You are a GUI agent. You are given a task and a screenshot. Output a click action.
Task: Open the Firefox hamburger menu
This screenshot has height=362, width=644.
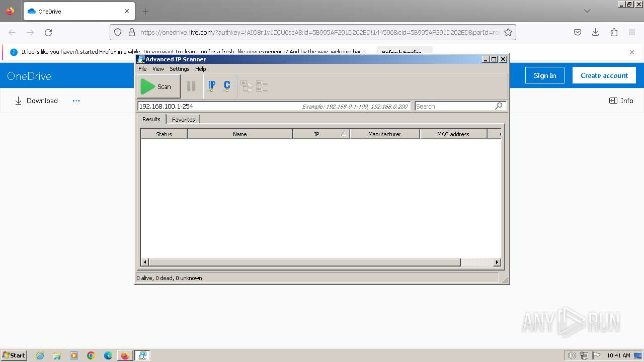point(632,32)
